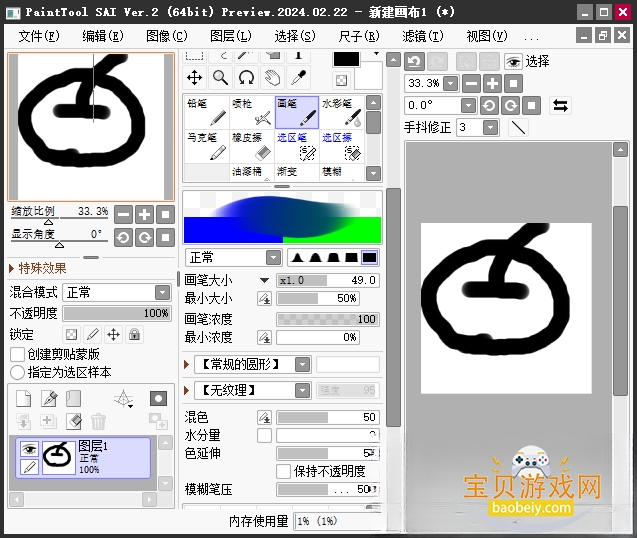Image resolution: width=637 pixels, height=538 pixels.
Task: Select 指定为选区样本 radio button
Action: [17, 372]
